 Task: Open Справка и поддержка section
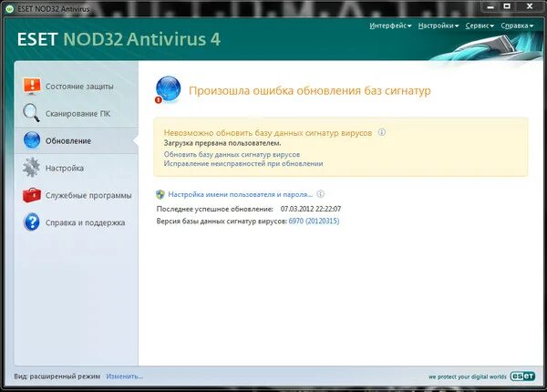[x=77, y=222]
